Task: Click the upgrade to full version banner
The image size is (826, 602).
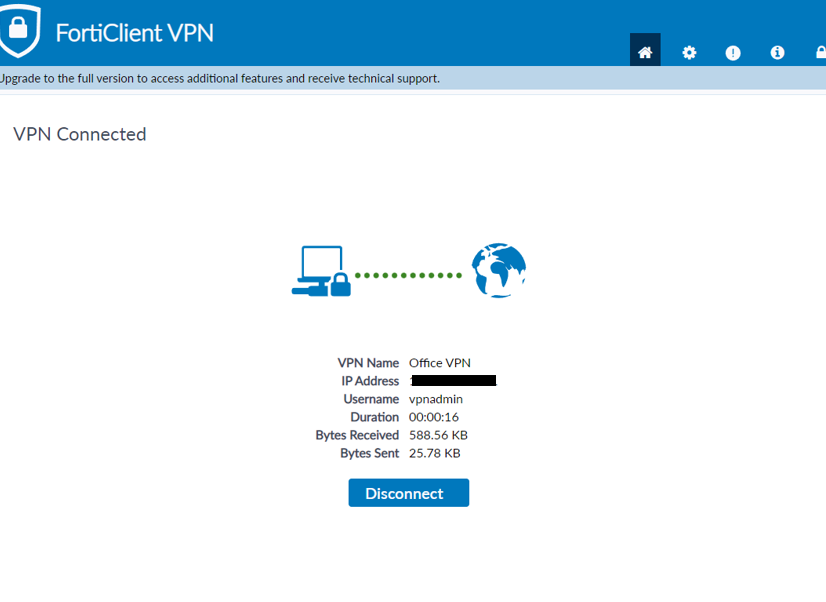Action: click(x=220, y=78)
